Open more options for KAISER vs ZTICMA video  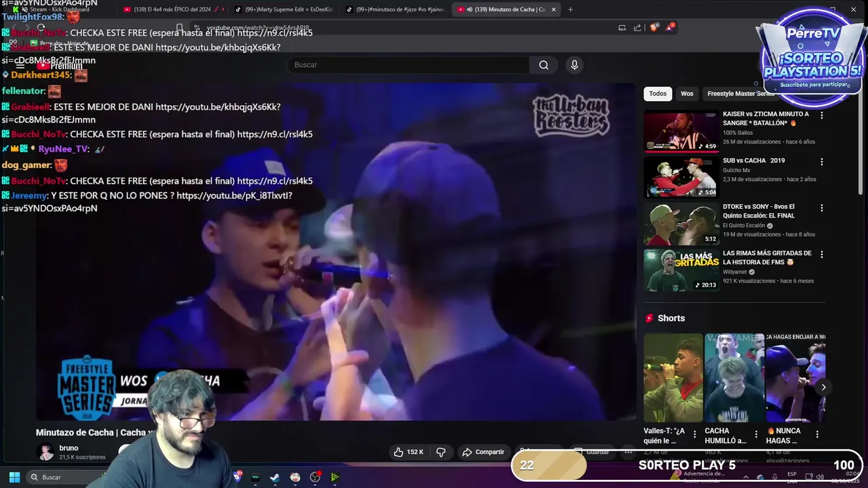coord(822,115)
